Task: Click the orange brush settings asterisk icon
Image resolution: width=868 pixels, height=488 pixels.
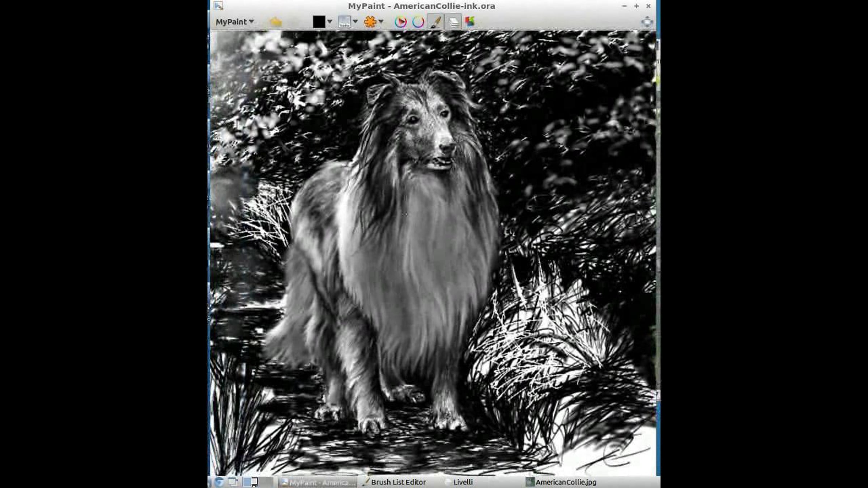Action: [x=370, y=22]
